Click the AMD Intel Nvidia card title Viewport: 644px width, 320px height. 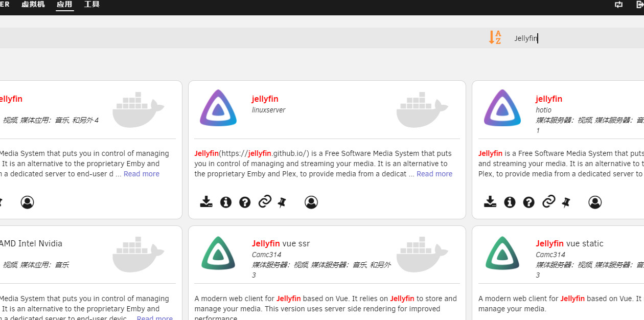point(31,243)
